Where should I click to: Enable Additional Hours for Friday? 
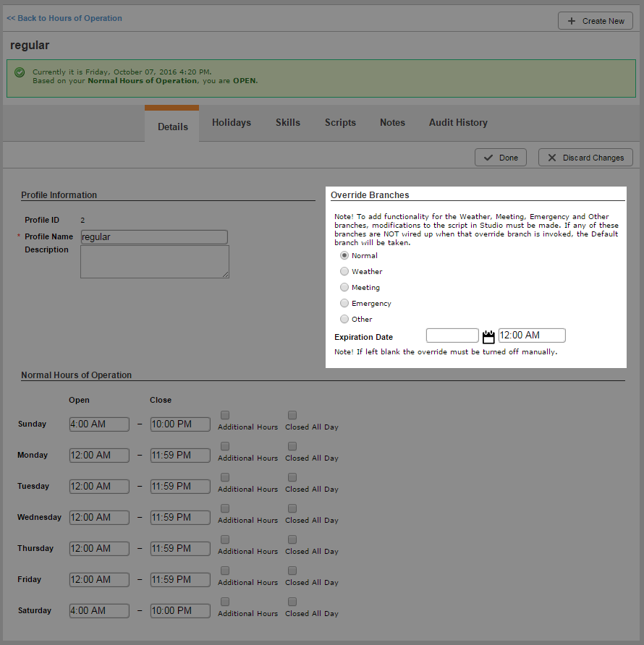pos(225,571)
